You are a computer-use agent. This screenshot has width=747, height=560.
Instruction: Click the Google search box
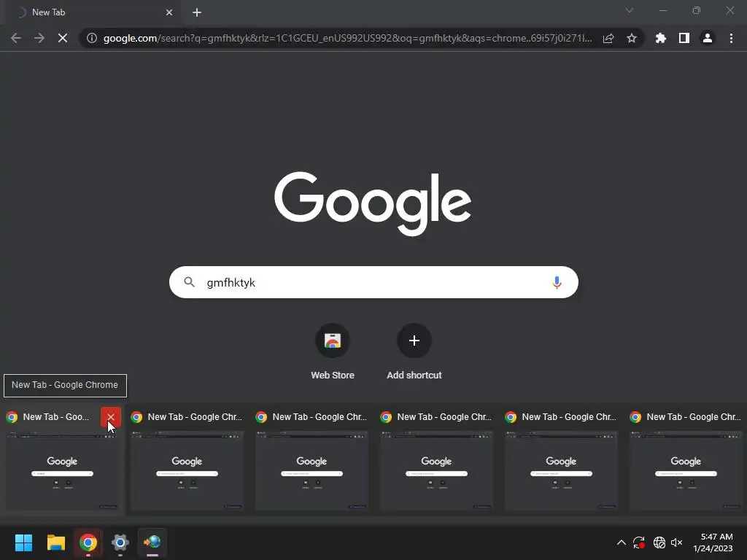click(373, 282)
